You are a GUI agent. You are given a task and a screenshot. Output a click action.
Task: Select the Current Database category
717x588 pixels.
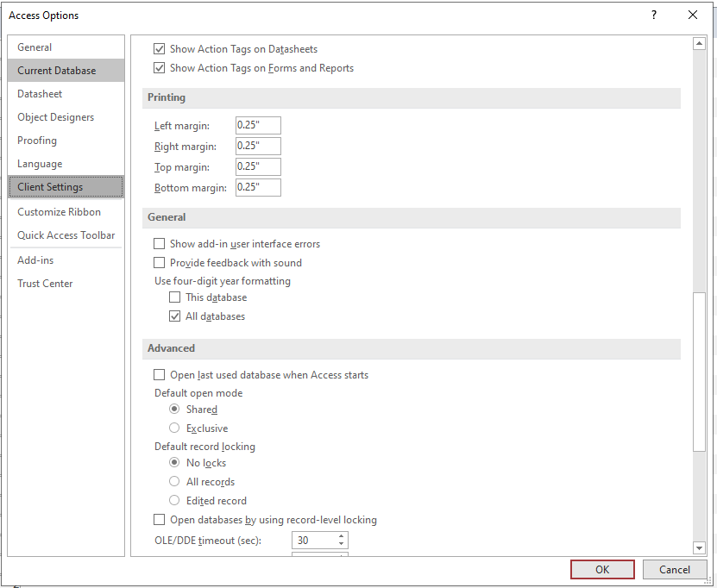[x=66, y=71]
